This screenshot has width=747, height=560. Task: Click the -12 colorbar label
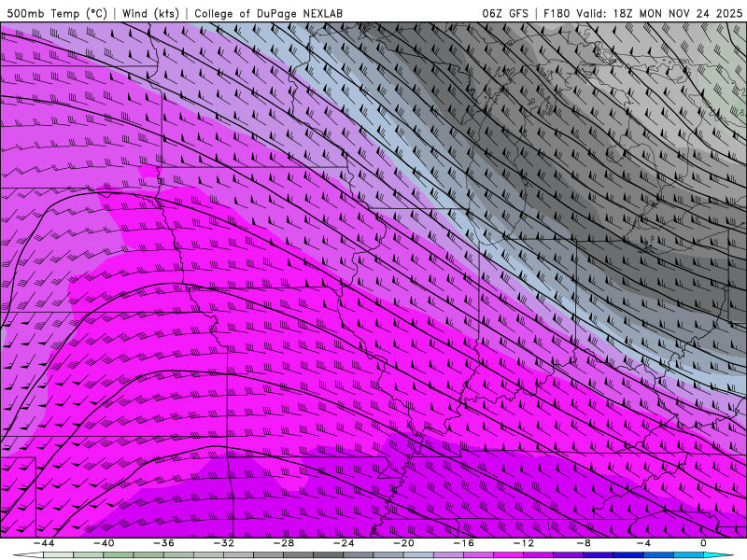click(524, 543)
